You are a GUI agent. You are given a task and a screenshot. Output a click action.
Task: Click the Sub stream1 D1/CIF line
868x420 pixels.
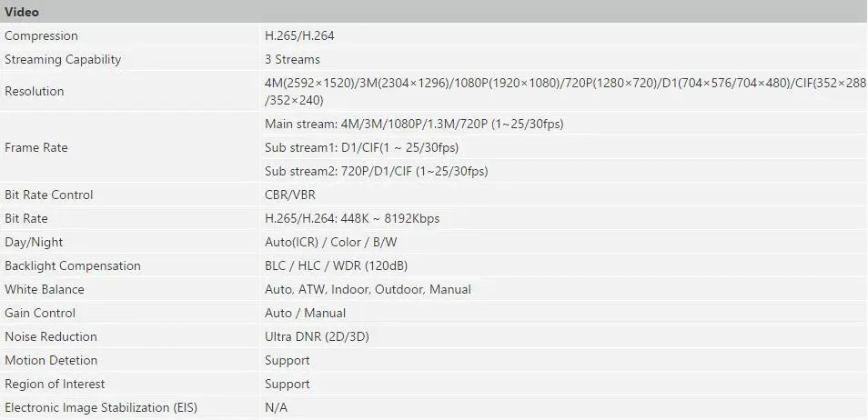coord(361,148)
